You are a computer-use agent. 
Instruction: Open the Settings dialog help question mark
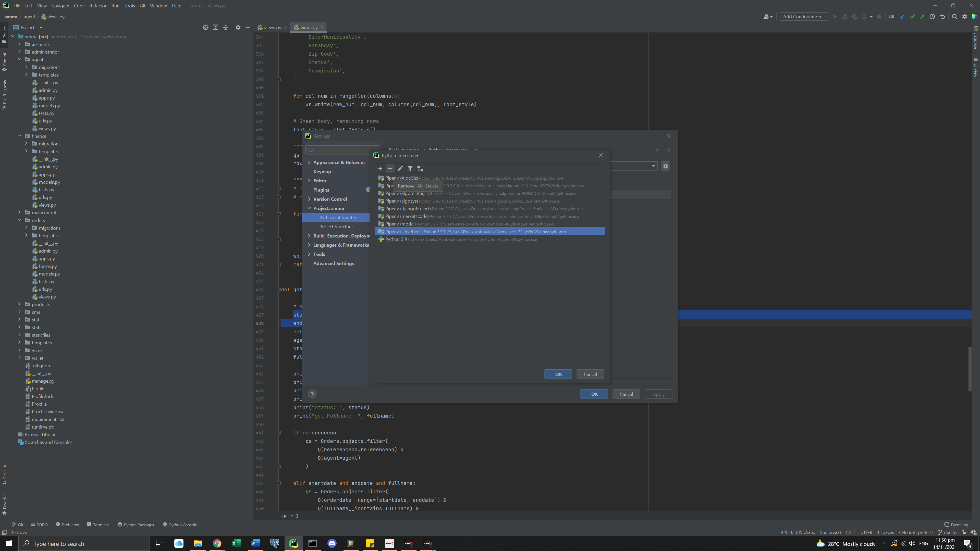[312, 394]
